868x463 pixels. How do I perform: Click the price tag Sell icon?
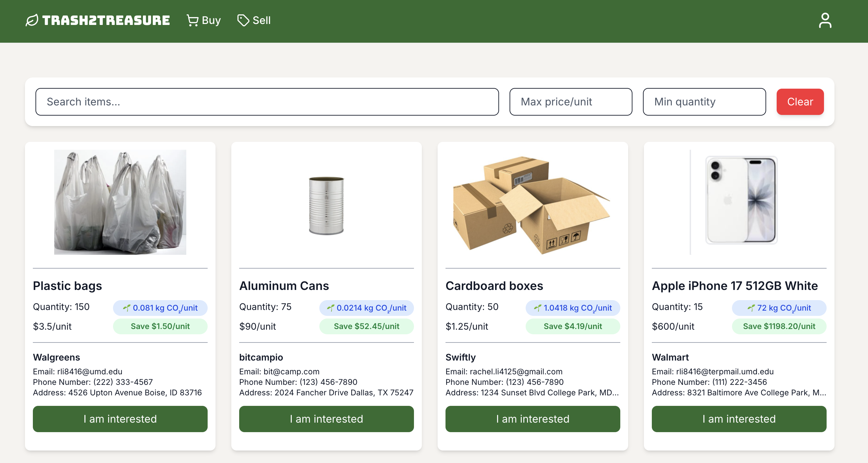tap(243, 20)
